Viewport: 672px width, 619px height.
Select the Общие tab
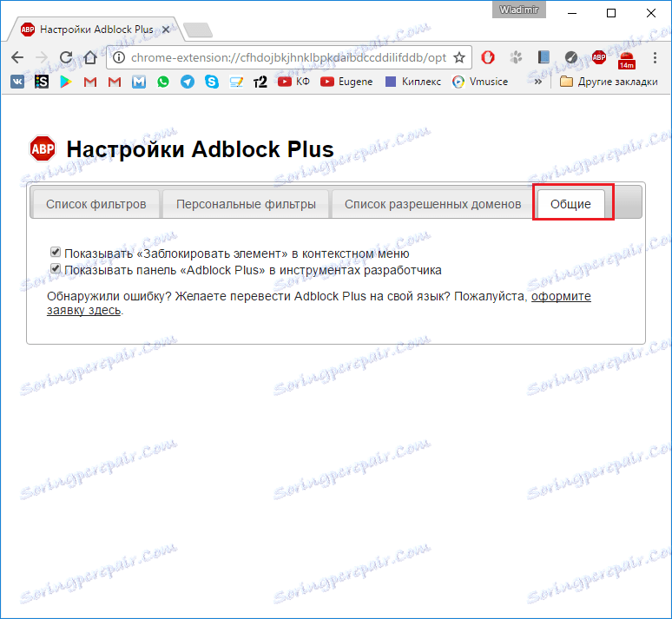570,204
